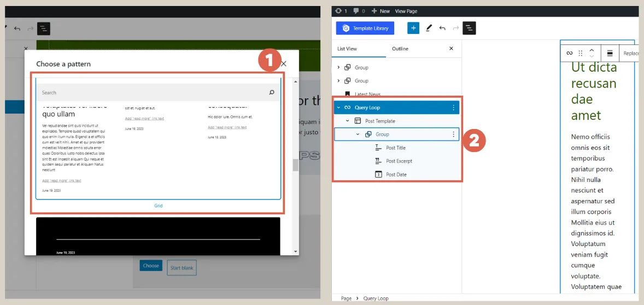Undo last change in right editor toolbar
Image resolution: width=644 pixels, height=305 pixels.
[x=442, y=28]
